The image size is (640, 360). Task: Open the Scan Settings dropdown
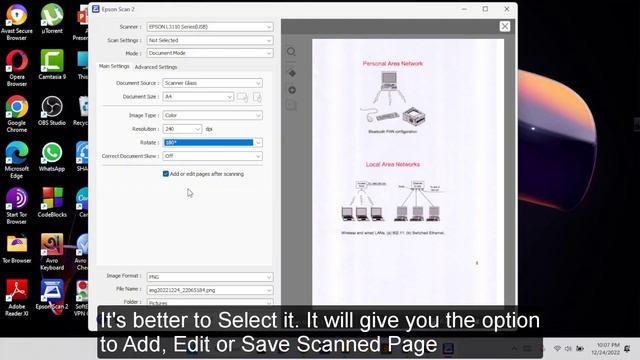pos(210,40)
